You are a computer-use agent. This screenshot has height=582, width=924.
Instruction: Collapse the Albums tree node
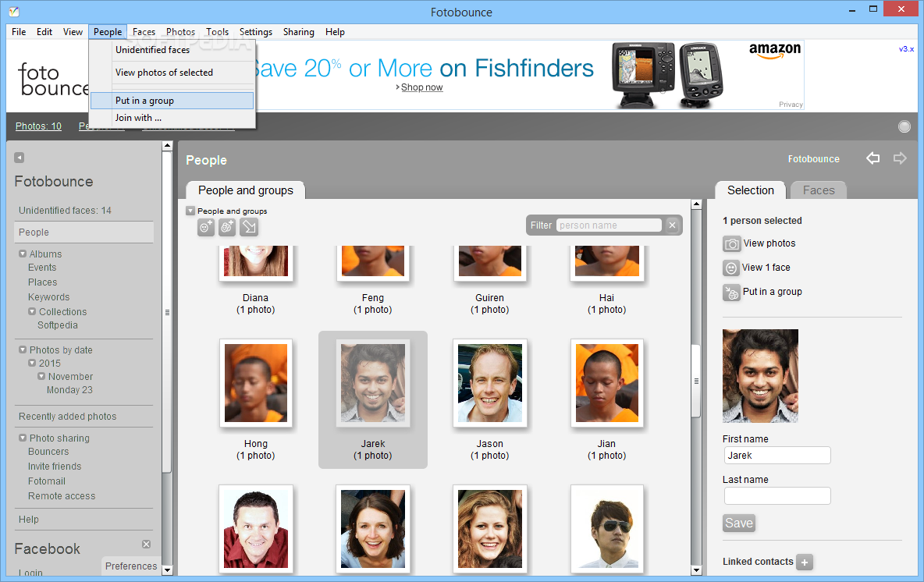coord(23,254)
